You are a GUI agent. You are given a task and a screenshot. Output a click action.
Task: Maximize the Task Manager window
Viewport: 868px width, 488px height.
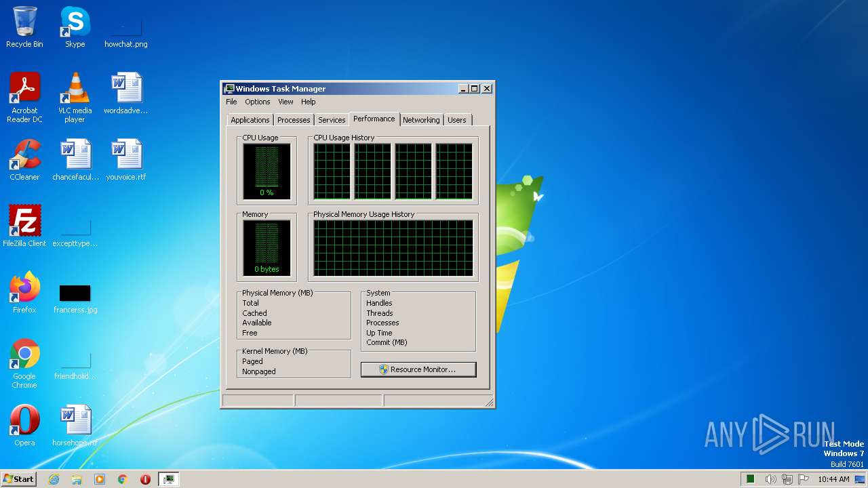[475, 89]
